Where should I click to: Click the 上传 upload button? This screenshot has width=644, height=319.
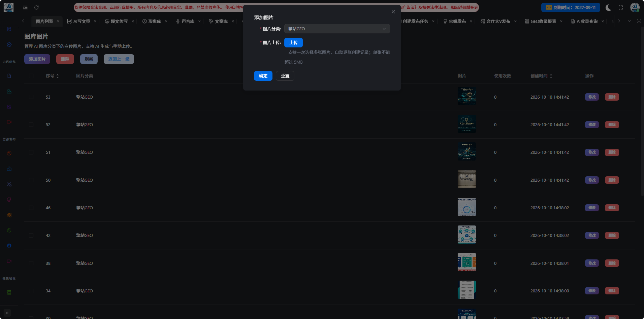[293, 43]
